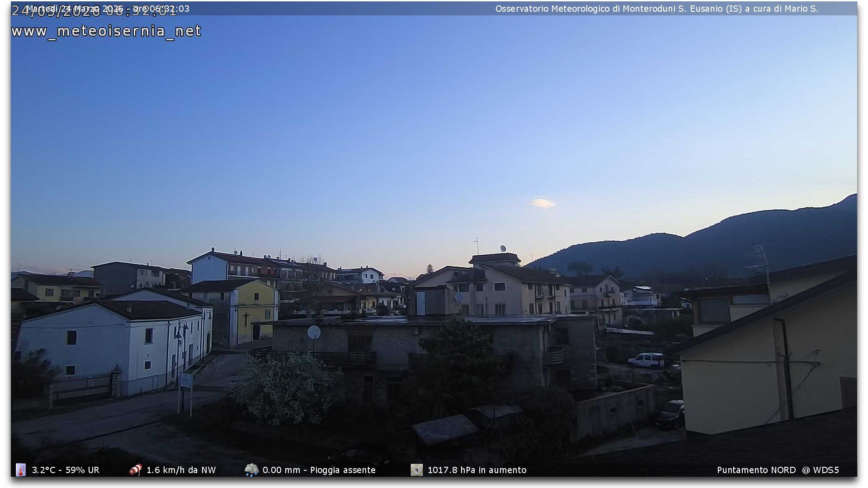The image size is (868, 488).
Task: Click the Osservatorio Meteorologico di Monteroduni title
Action: [656, 9]
